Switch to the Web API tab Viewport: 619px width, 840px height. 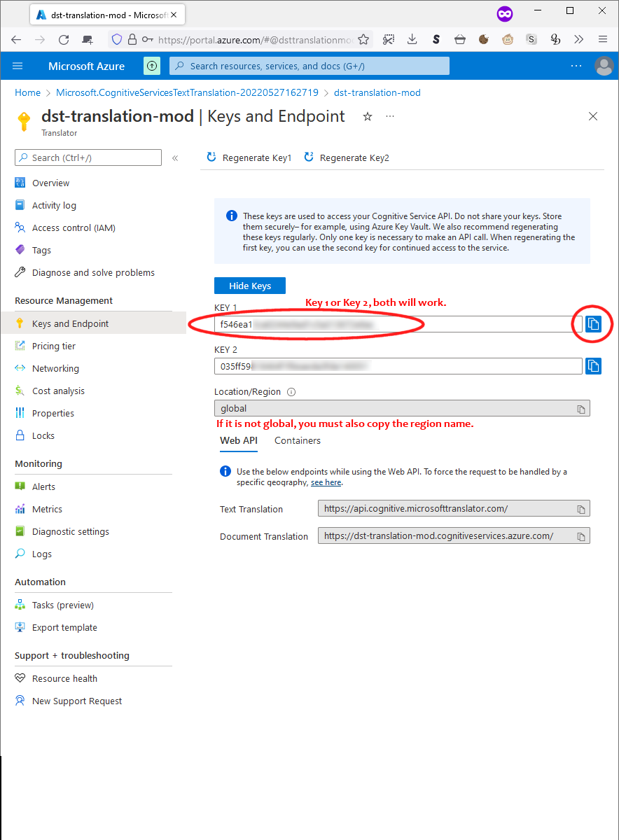[x=239, y=440]
